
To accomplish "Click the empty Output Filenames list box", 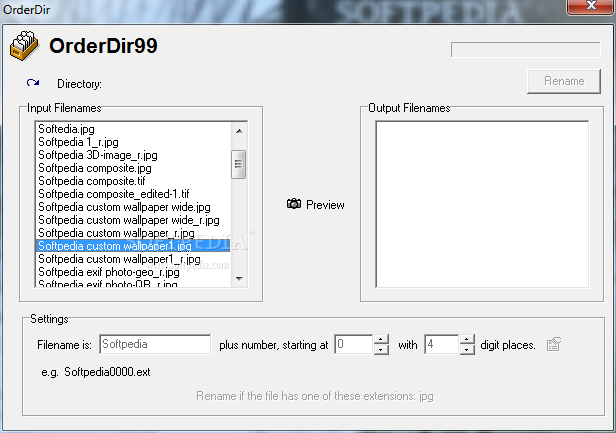I will coord(482,204).
